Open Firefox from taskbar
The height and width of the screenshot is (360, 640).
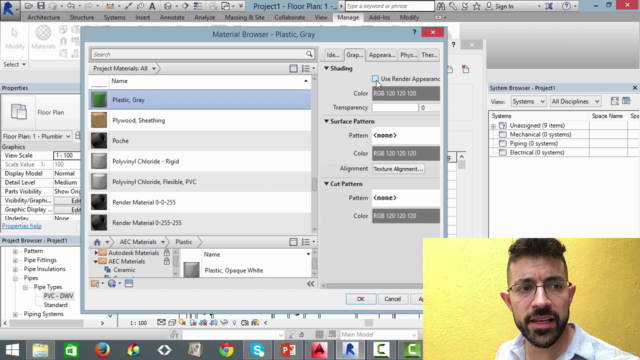[102, 350]
